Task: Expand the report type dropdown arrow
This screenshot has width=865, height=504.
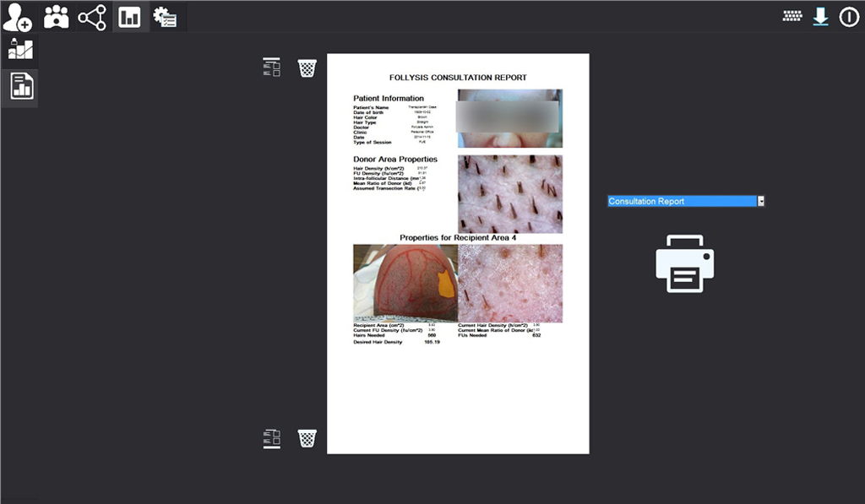Action: [x=761, y=201]
